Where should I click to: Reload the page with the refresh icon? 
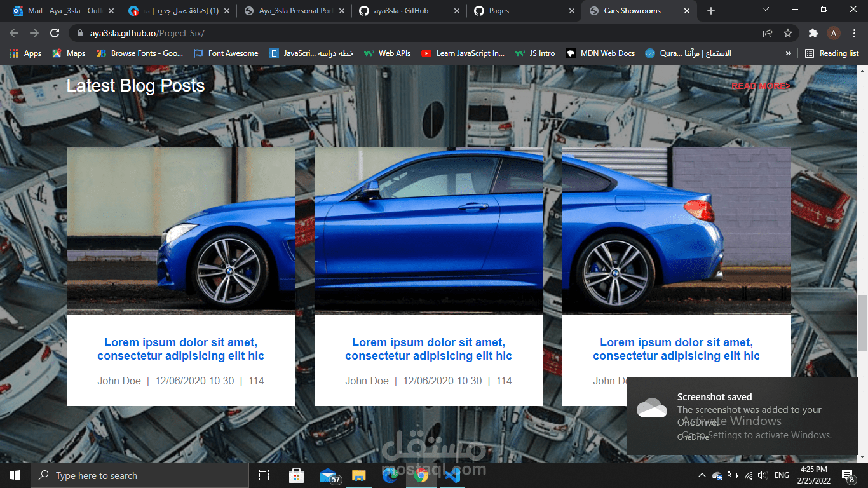click(x=55, y=33)
